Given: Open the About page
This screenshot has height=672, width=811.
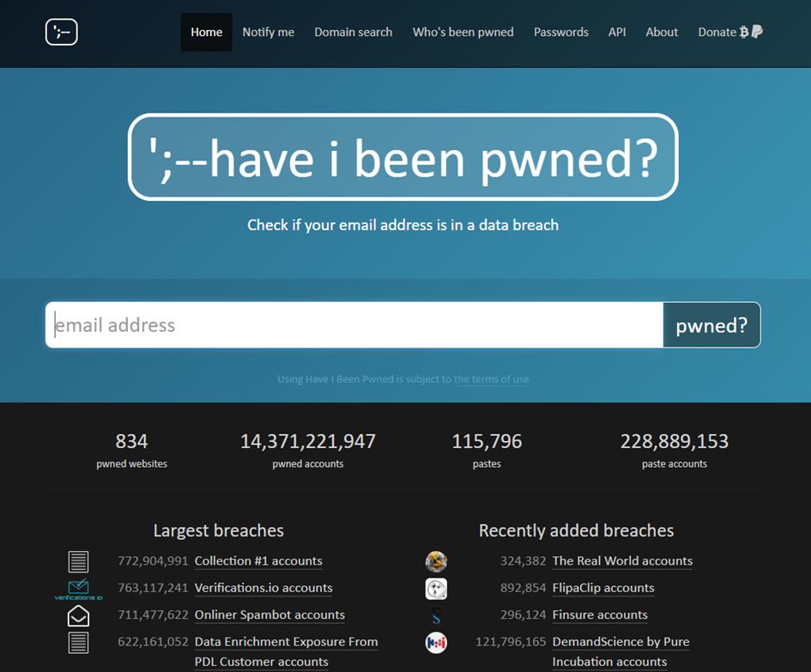Looking at the screenshot, I should [x=662, y=32].
